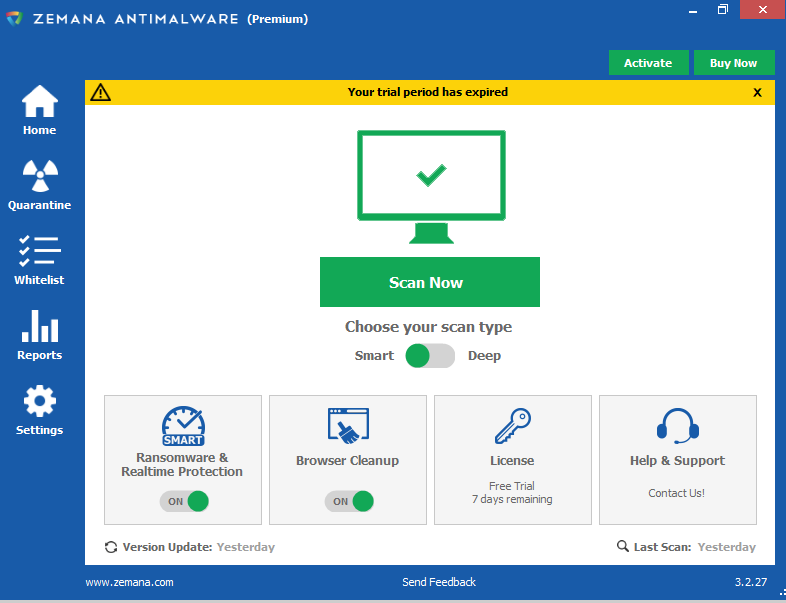The width and height of the screenshot is (786, 603).
Task: Open the www.zemana.com link
Action: tap(129, 582)
